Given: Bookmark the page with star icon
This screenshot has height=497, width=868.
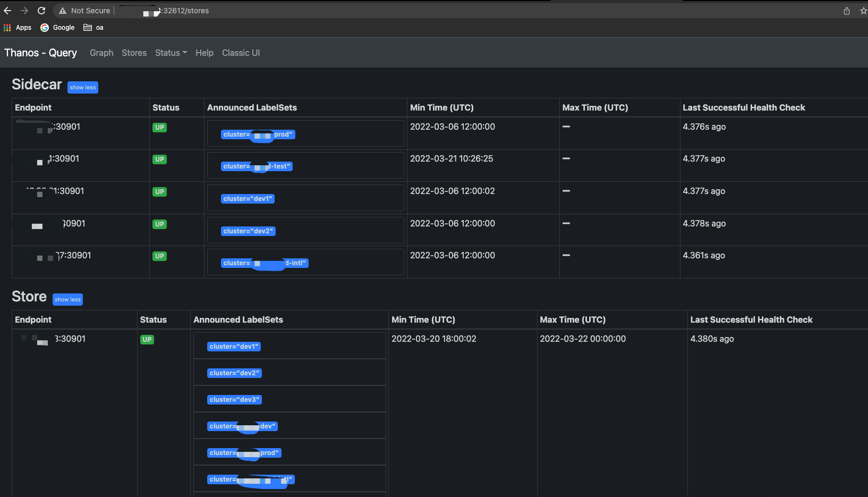Looking at the screenshot, I should coord(863,11).
